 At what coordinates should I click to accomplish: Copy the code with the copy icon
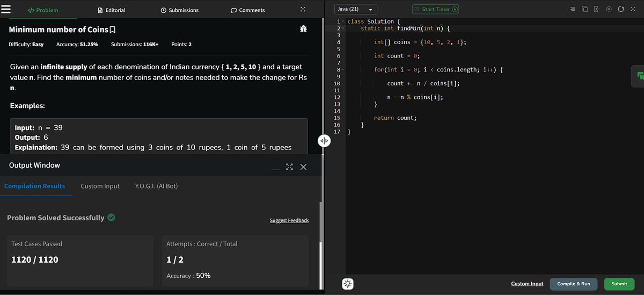click(584, 9)
